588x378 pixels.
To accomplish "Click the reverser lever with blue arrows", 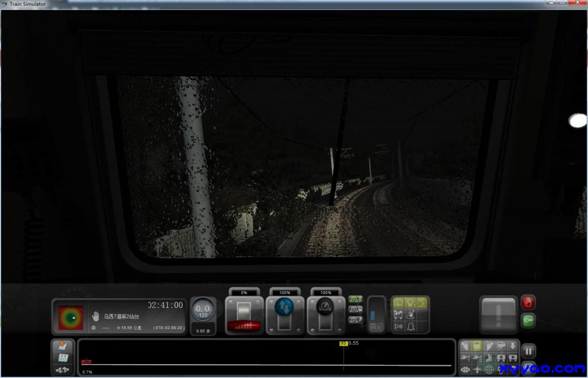I will pos(285,312).
